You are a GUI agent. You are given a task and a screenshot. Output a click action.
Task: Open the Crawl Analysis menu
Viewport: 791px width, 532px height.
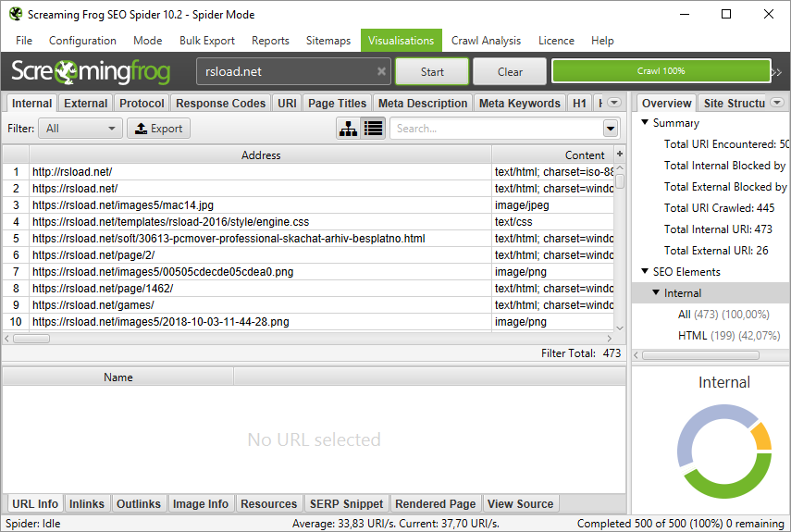tap(486, 41)
